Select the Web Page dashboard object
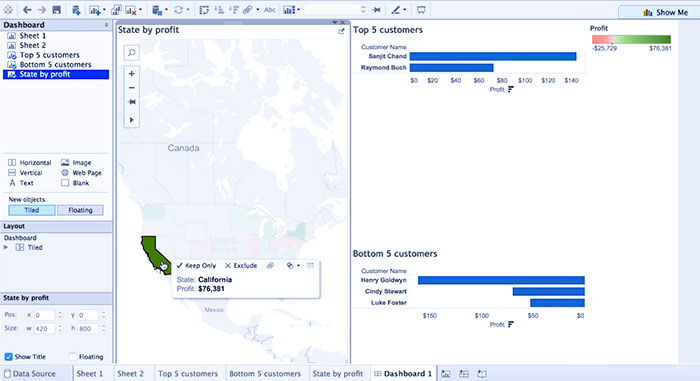Image resolution: width=700 pixels, height=381 pixels. click(81, 173)
